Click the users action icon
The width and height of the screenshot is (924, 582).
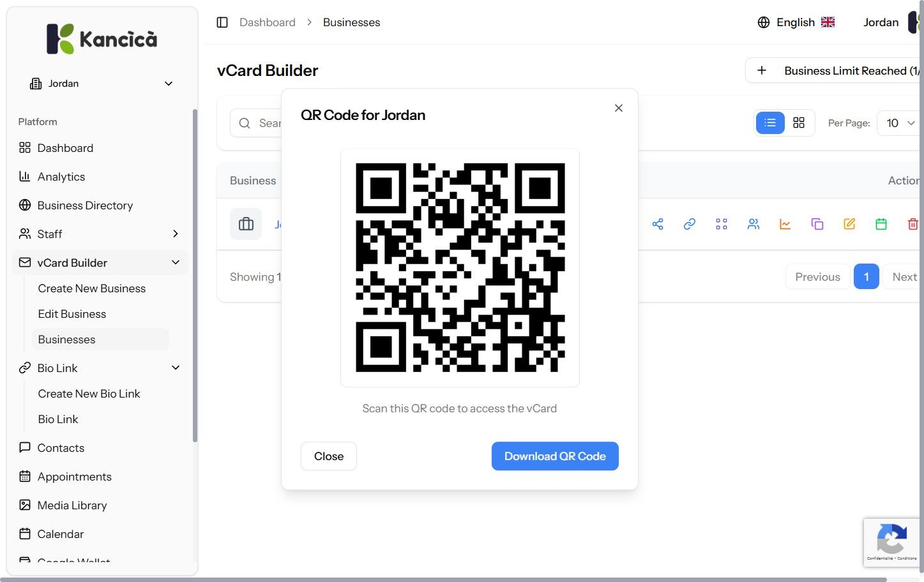(754, 224)
